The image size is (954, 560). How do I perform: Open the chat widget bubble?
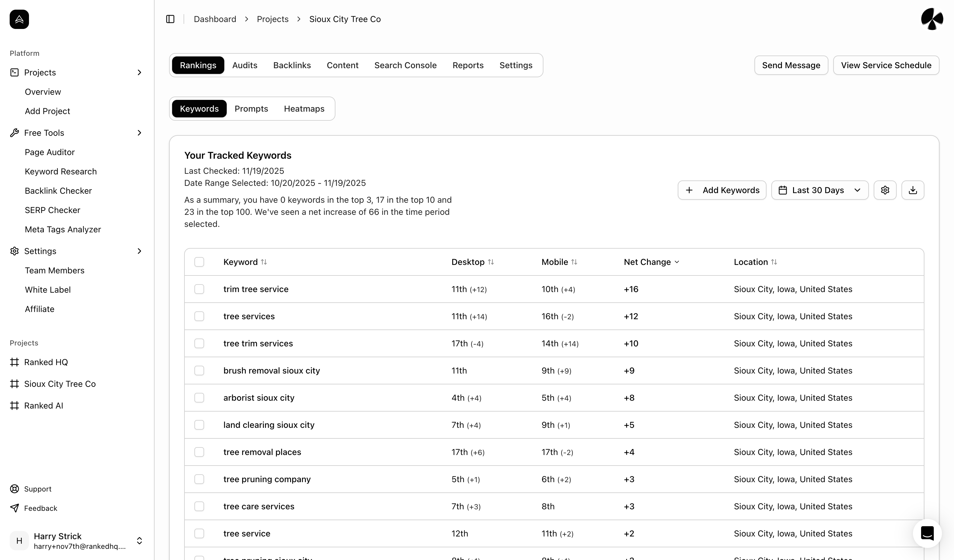coord(927,533)
